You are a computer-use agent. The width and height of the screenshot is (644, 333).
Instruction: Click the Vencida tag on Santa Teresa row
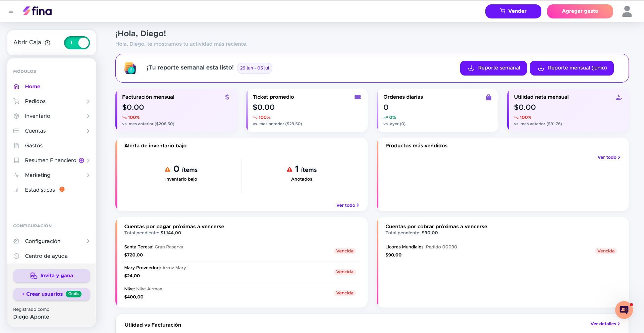click(345, 251)
